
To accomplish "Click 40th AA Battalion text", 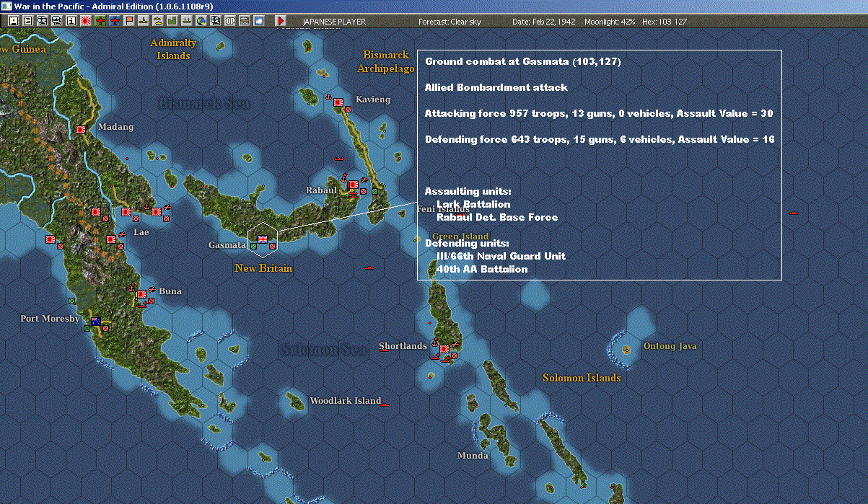I will (x=482, y=270).
